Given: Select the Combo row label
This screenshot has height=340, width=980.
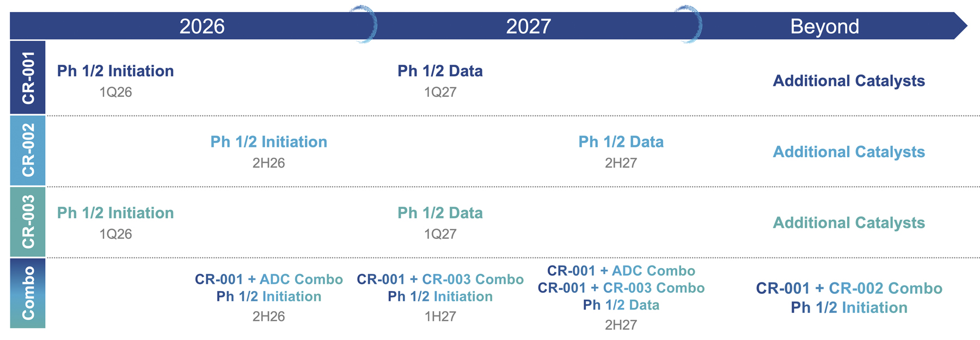Looking at the screenshot, I should point(28,293).
